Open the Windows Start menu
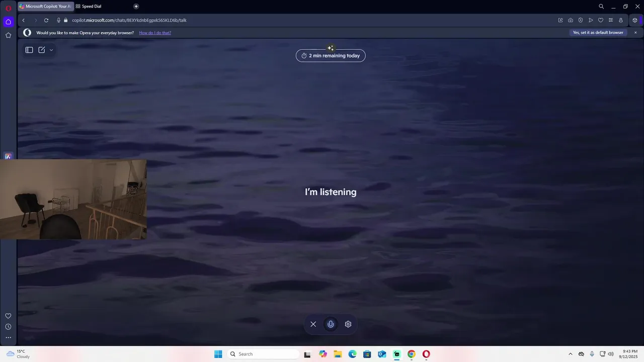The width and height of the screenshot is (644, 362). (x=218, y=354)
